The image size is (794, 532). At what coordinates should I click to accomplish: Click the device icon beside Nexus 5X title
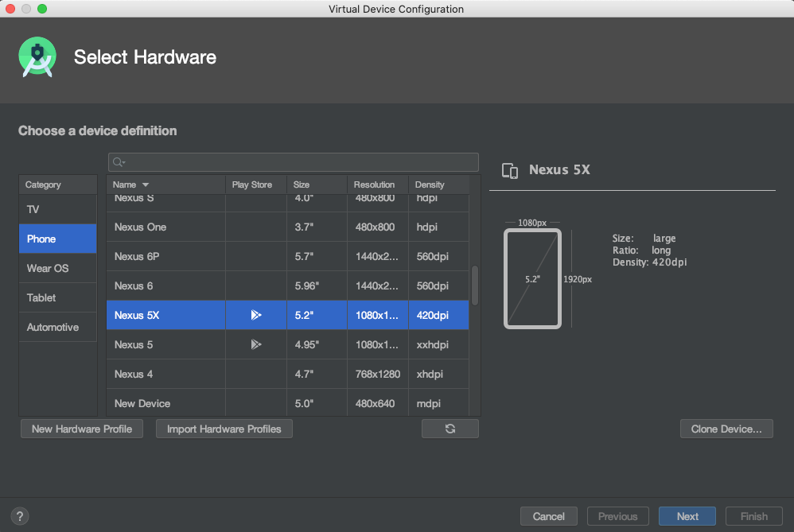tap(510, 171)
